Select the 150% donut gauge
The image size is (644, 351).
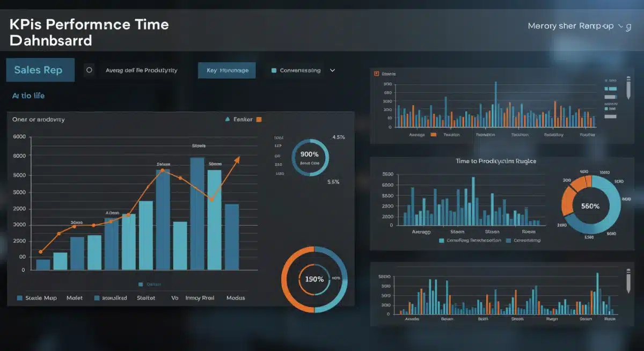[x=313, y=279]
